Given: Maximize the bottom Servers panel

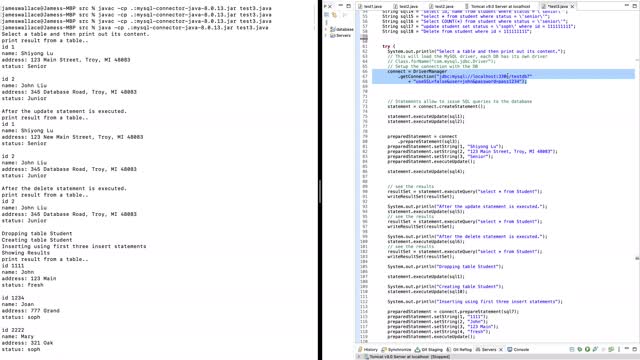Looking at the screenshot, I should 635,349.
